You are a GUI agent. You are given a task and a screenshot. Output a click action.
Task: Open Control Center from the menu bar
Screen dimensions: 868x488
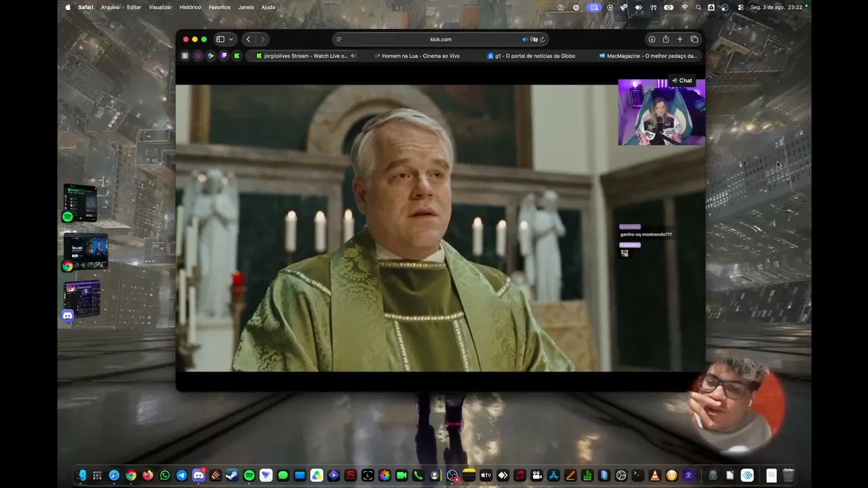click(x=741, y=7)
